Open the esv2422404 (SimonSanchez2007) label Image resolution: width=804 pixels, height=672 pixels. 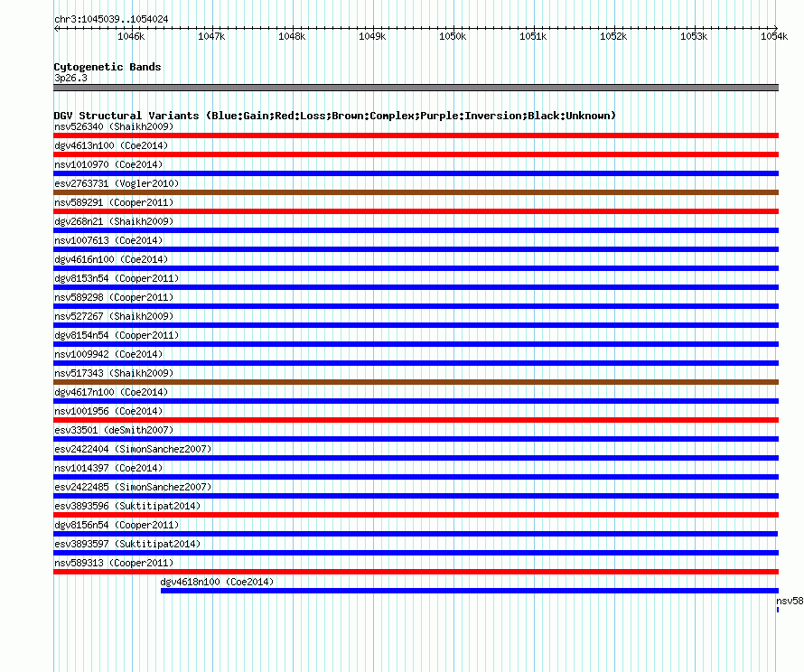pos(133,449)
